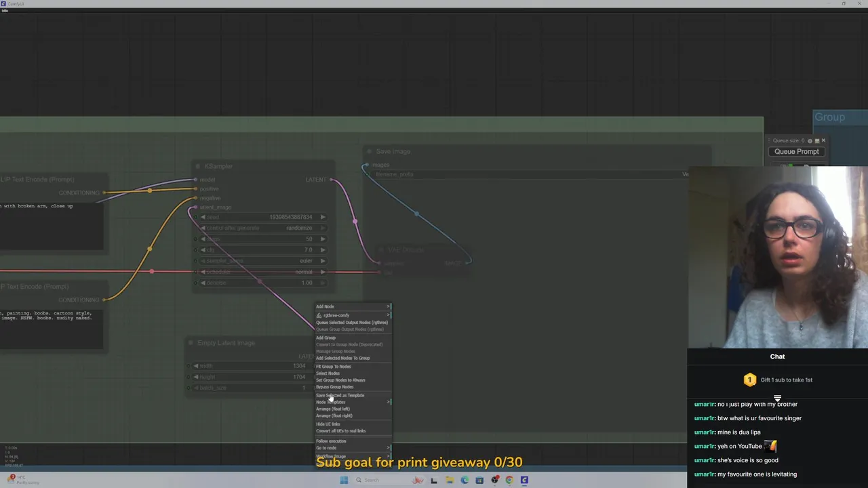Choose Add Selected Nodes To Group
This screenshot has width=868, height=488.
click(353, 358)
